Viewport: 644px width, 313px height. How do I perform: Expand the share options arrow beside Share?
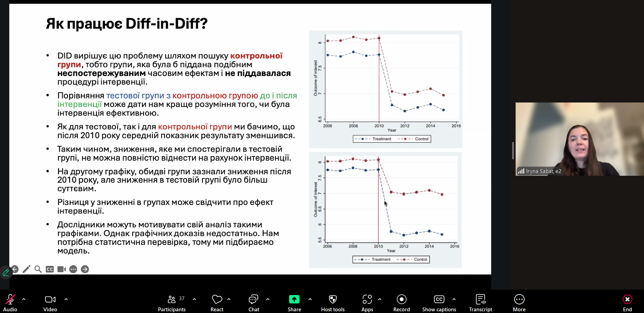[x=310, y=299]
